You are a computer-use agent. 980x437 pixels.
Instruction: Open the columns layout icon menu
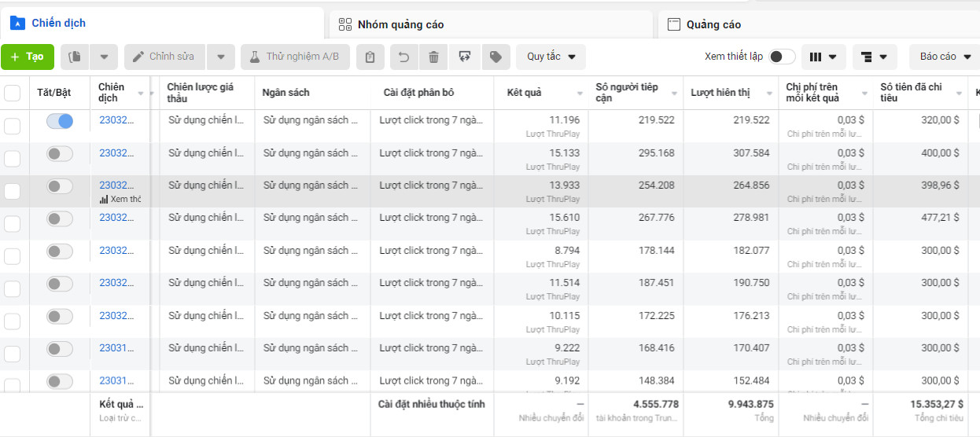(823, 57)
